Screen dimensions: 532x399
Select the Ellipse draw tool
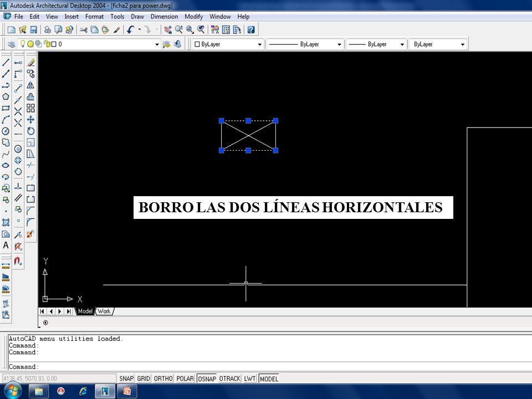pyautogui.click(x=6, y=166)
